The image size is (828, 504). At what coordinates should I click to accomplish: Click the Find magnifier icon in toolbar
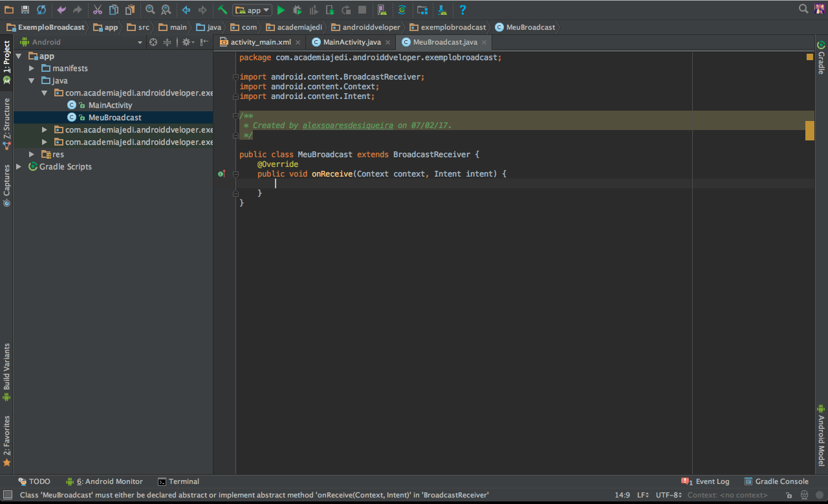click(x=150, y=10)
